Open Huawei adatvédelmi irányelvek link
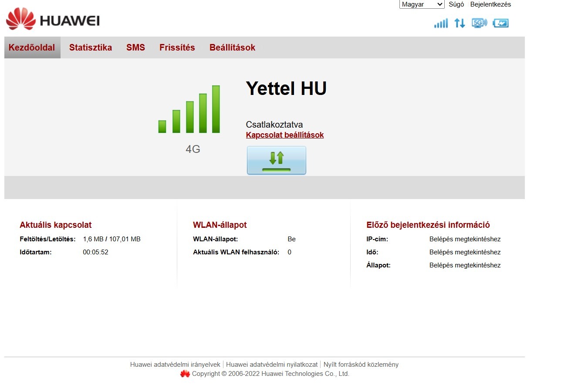 coord(175,365)
